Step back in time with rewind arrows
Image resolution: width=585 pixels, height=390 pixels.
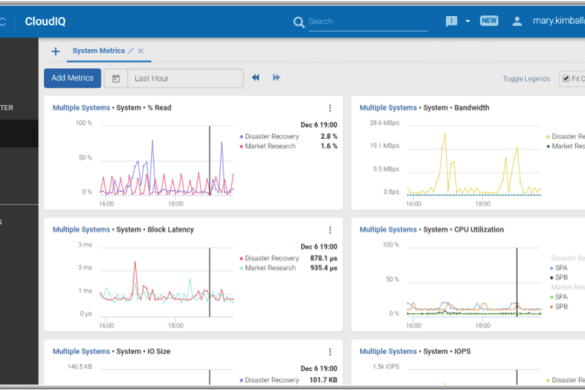[256, 78]
